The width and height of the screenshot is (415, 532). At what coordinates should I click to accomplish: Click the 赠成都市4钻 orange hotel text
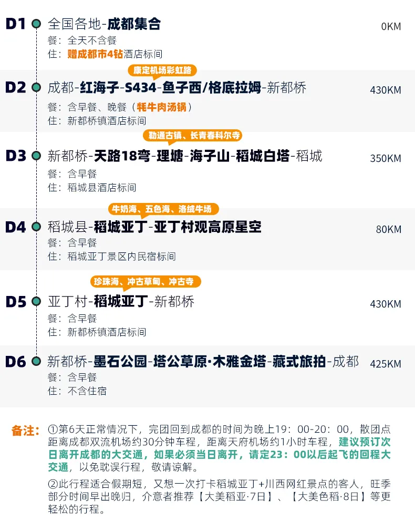click(x=95, y=54)
